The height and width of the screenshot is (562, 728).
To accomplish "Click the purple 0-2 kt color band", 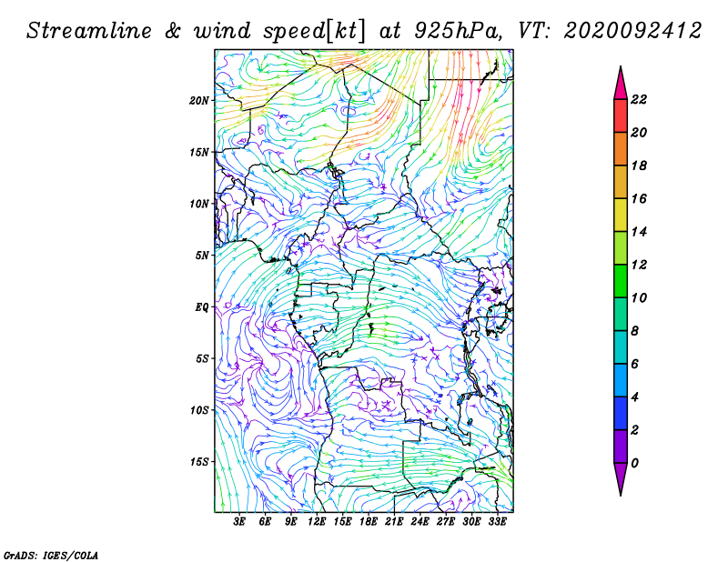I will point(621,447).
